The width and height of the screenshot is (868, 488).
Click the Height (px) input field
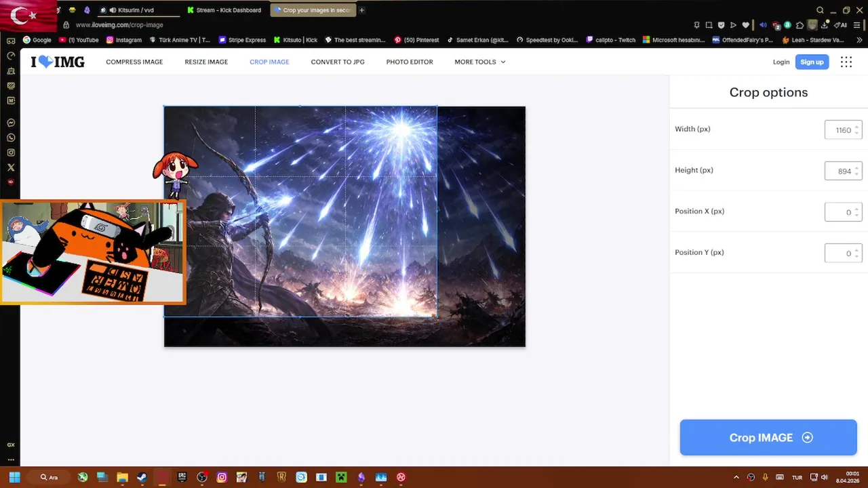[843, 171]
